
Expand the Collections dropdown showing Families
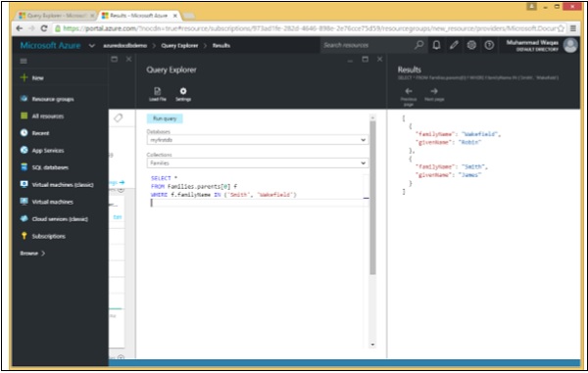[258, 163]
